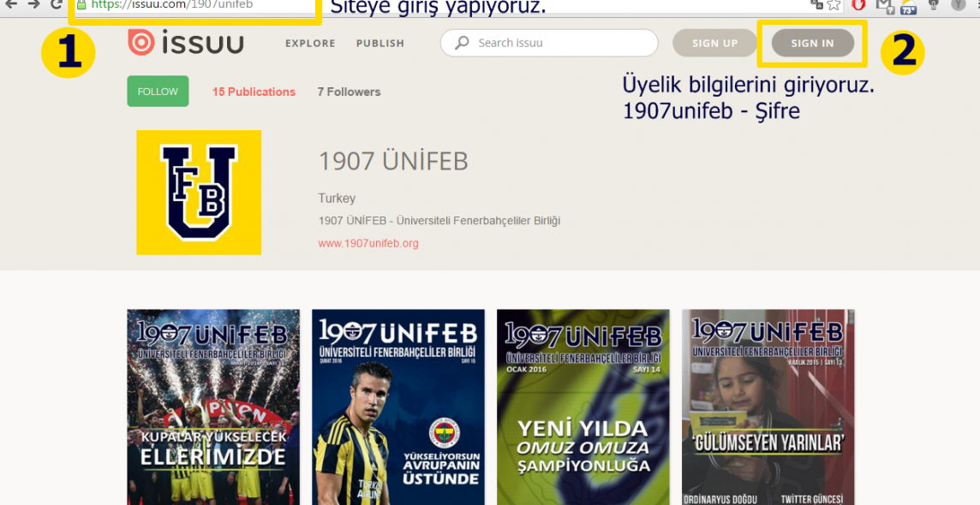
Task: Click the browser back arrow
Action: point(11,4)
